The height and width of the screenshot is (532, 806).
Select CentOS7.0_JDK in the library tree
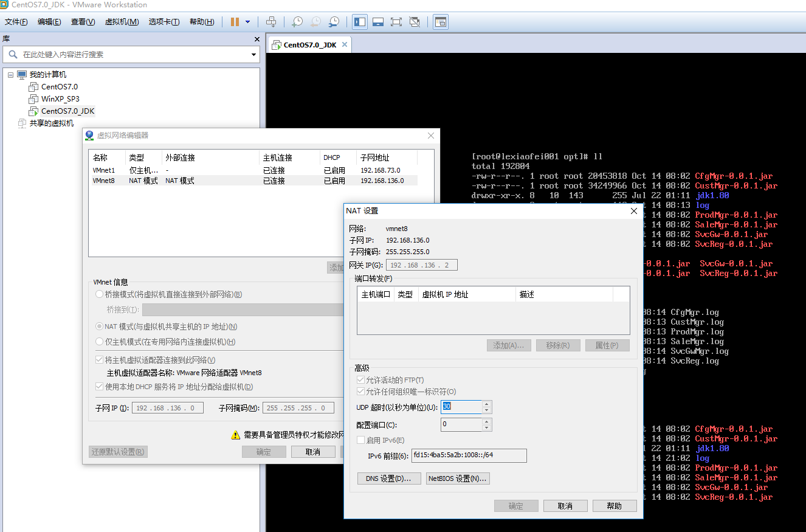(67, 111)
